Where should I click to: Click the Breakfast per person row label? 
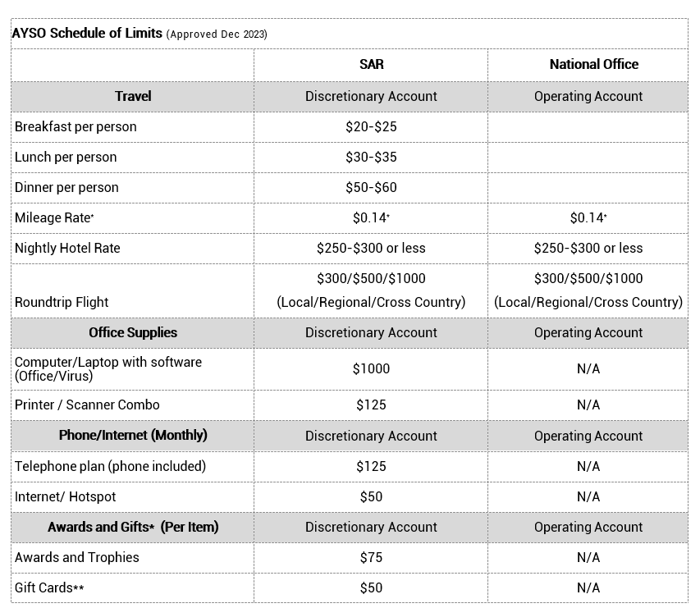[75, 126]
